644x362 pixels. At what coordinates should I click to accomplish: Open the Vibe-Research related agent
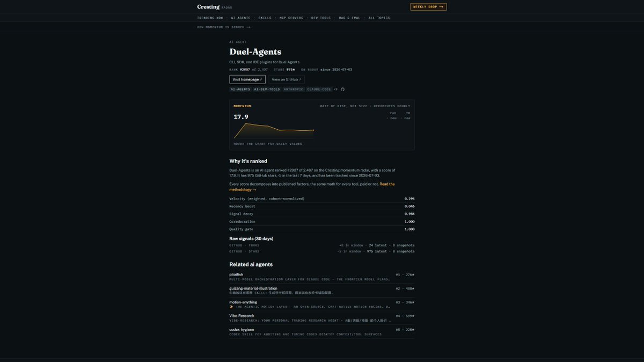pyautogui.click(x=322, y=318)
